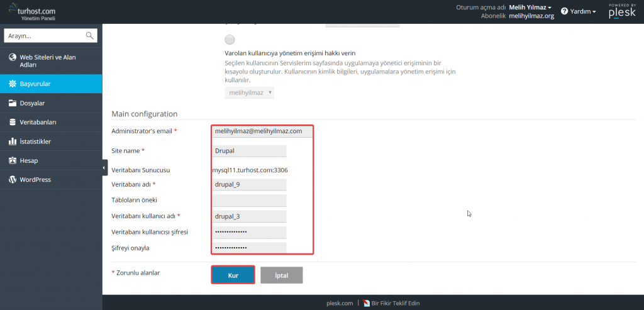Click the gear icon beside Başvurular
Image resolution: width=644 pixels, height=310 pixels.
pyautogui.click(x=13, y=84)
